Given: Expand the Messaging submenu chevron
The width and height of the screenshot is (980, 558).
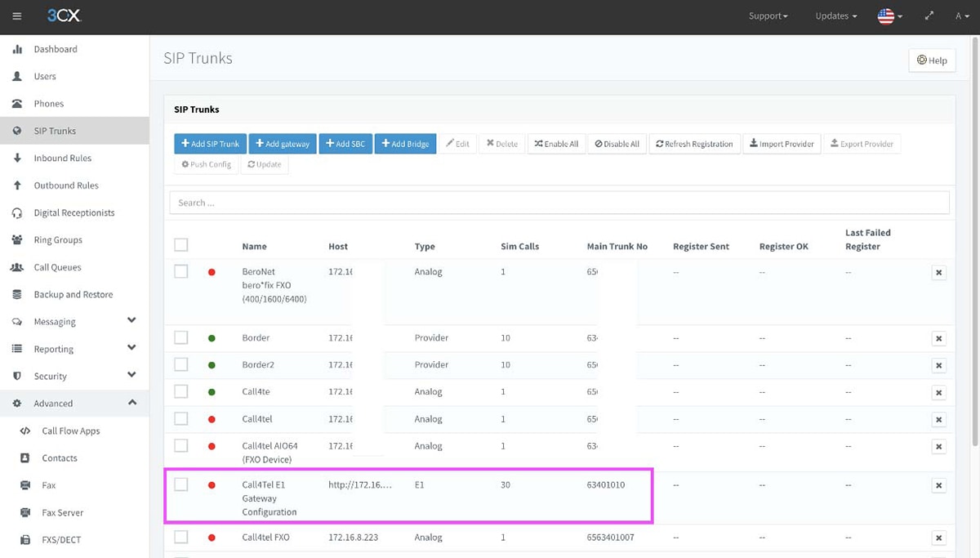Looking at the screenshot, I should [131, 321].
